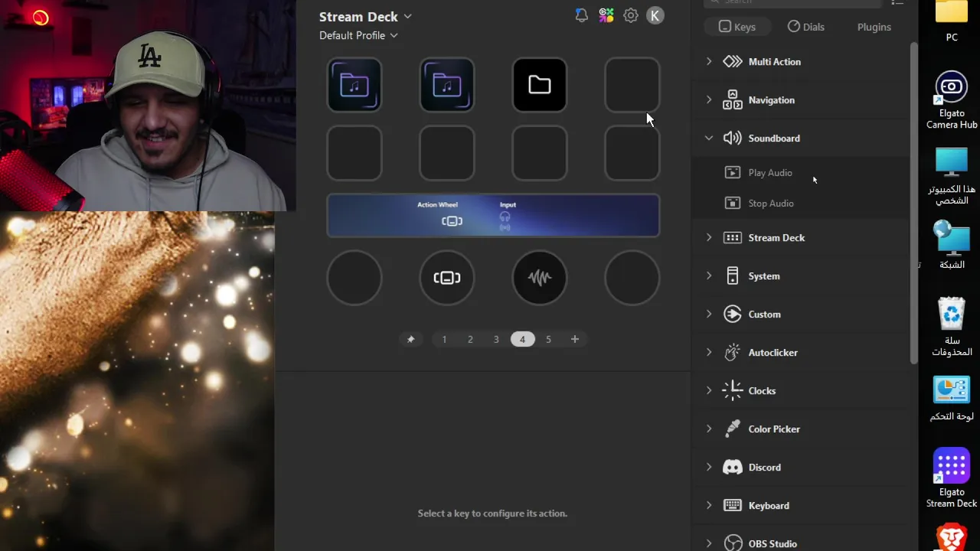Click the Clocks category icon

[x=733, y=391]
